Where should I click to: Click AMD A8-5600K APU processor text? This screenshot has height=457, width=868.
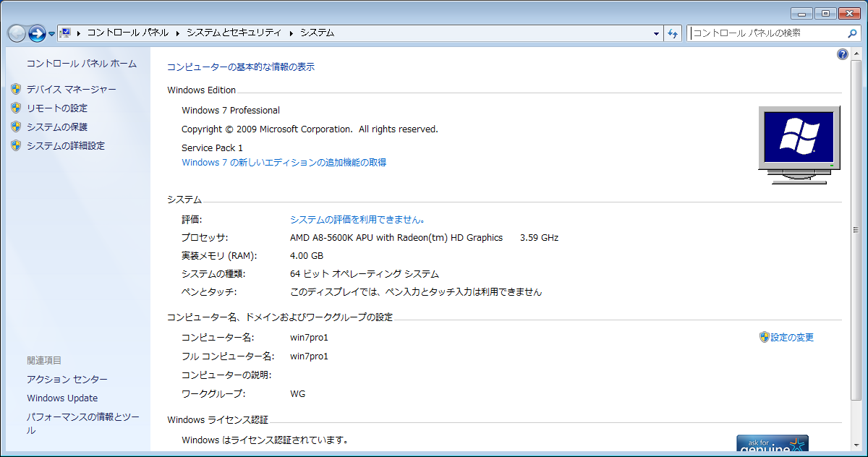396,238
